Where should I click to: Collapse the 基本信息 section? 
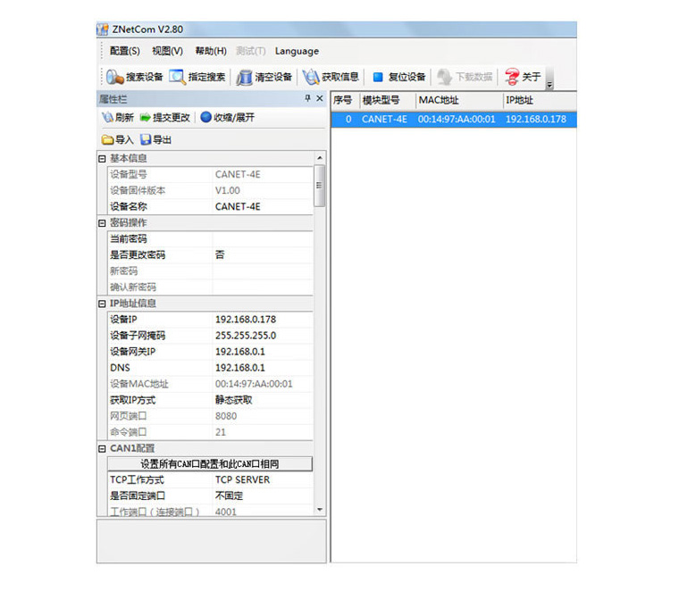(102, 158)
